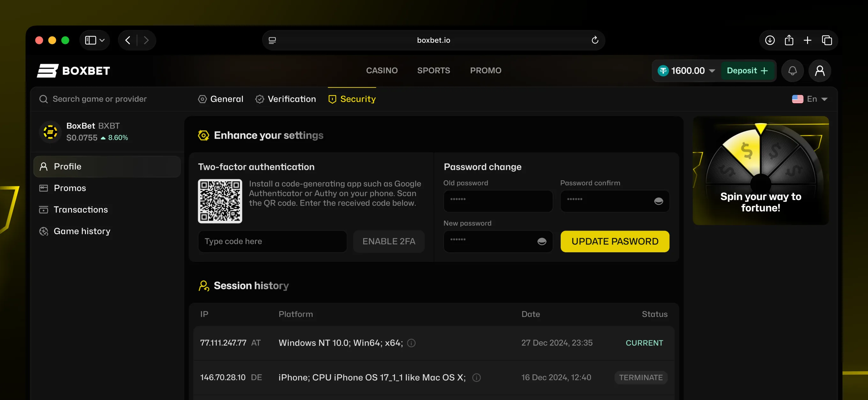868x400 pixels.
Task: Open the SPORTS navigation menu item
Action: click(x=433, y=70)
